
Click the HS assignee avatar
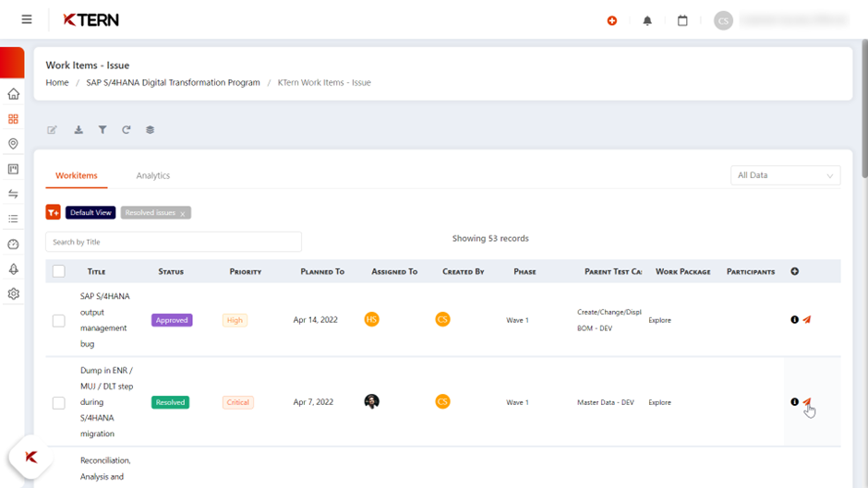pyautogui.click(x=371, y=319)
